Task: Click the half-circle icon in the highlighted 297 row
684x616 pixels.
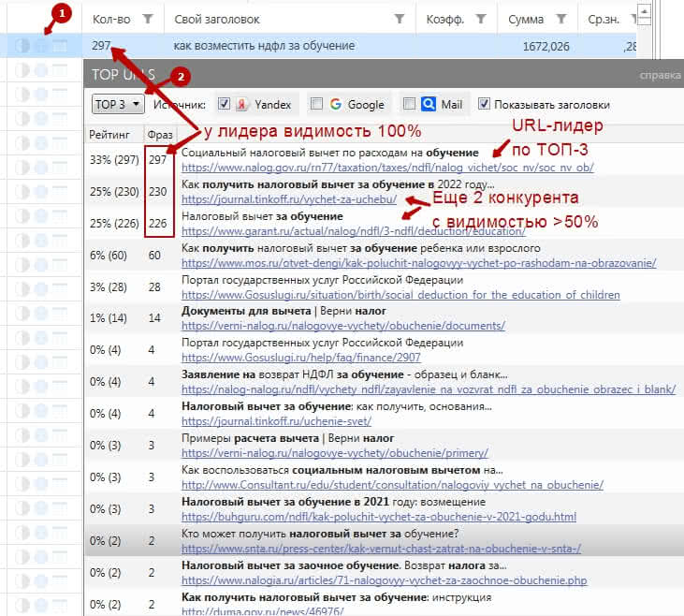Action: click(x=22, y=45)
